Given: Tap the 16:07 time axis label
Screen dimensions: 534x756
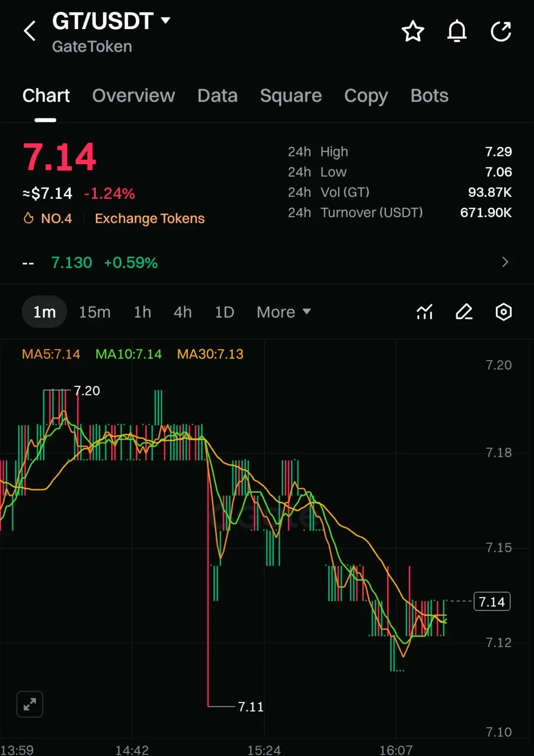Looking at the screenshot, I should click(x=396, y=750).
